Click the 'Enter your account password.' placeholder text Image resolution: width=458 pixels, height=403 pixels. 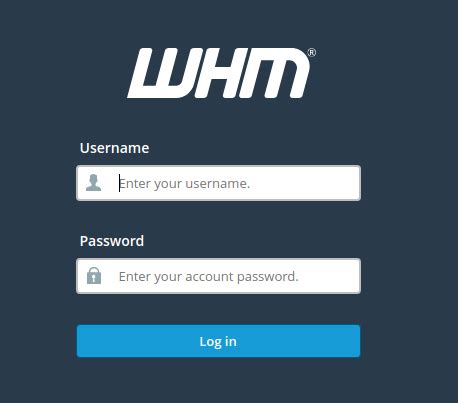pos(208,277)
